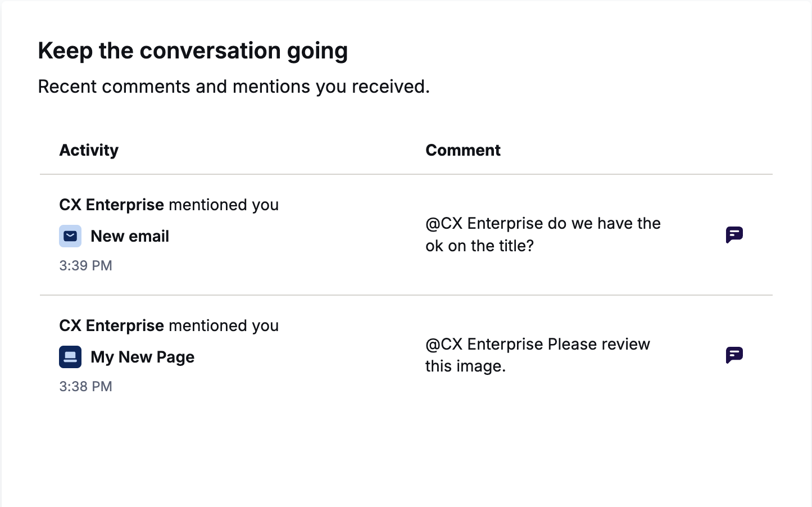Click the Keep the conversation going heading
Screen dimensions: 812x507
tap(193, 51)
